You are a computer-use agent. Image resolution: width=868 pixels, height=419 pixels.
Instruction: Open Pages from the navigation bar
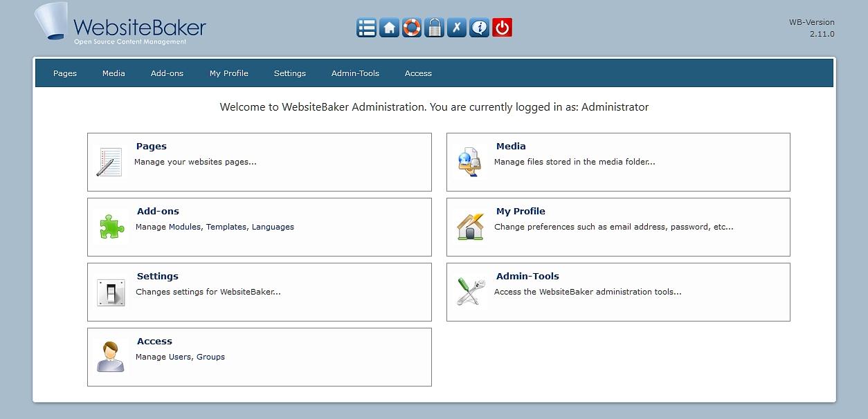point(65,73)
